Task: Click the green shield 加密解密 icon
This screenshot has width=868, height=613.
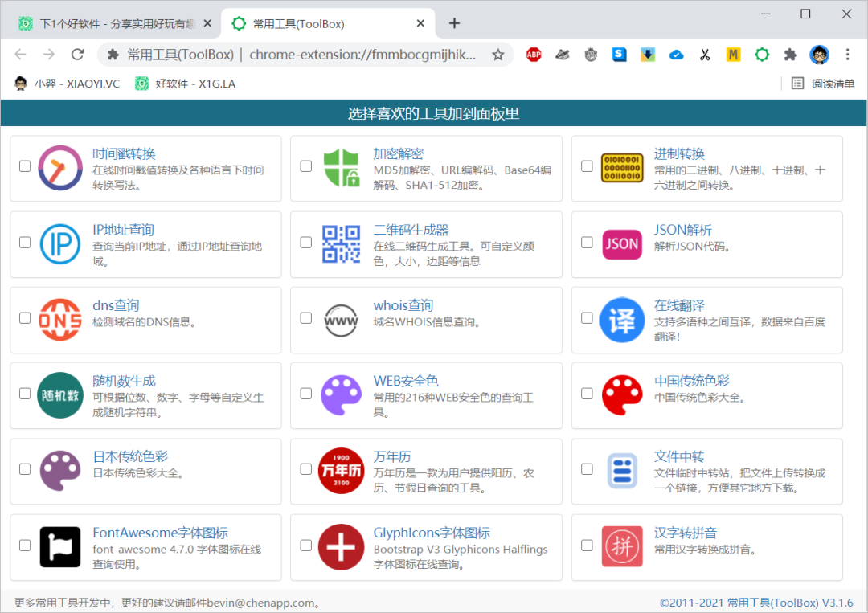Action: coord(342,168)
